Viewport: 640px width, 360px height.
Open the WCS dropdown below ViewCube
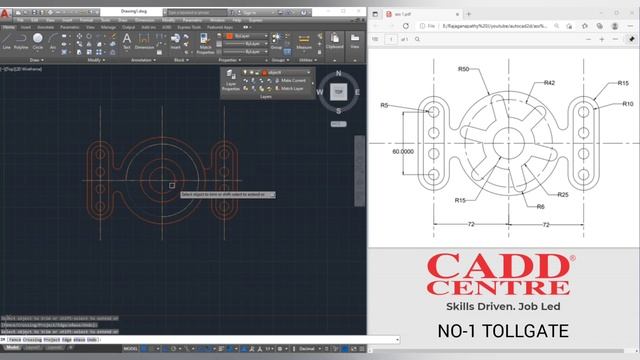click(x=338, y=124)
